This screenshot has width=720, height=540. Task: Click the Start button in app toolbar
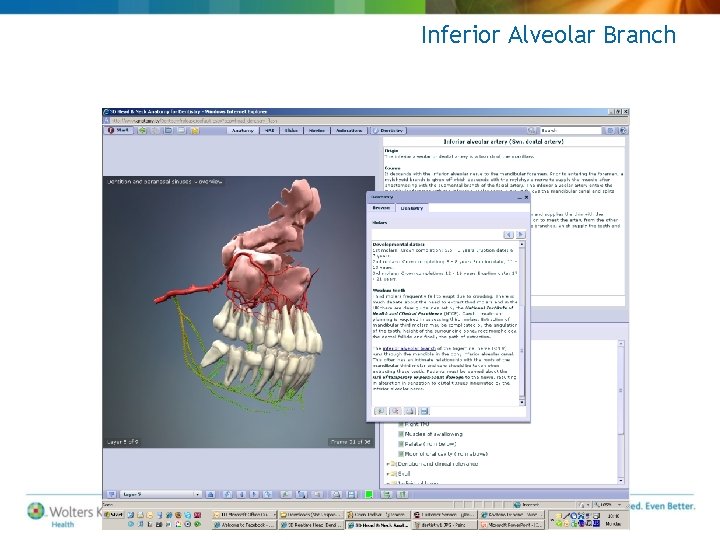tap(118, 130)
